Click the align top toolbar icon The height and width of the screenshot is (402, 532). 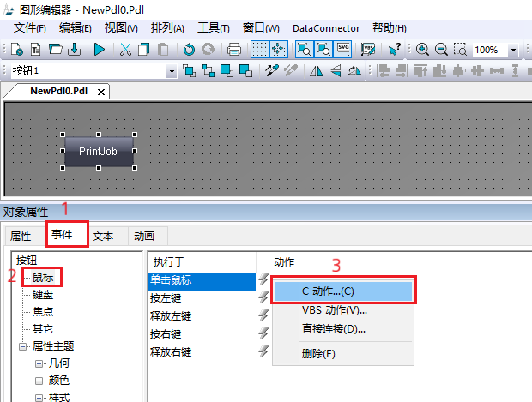(420, 71)
